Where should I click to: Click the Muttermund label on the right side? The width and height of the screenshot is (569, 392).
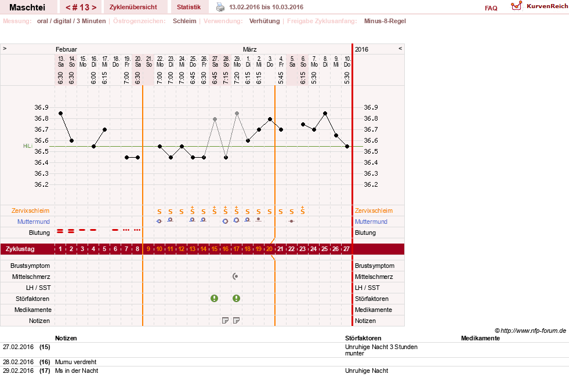coord(371,222)
